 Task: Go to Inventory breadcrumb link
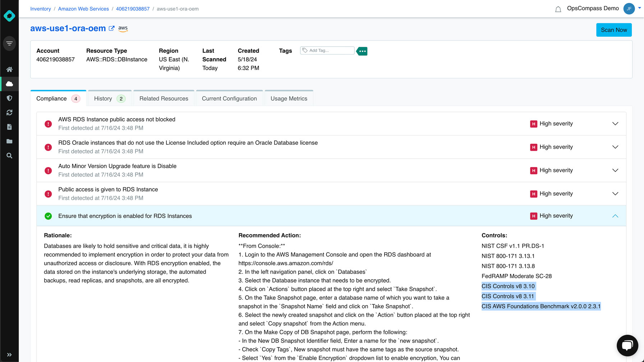[x=41, y=9]
